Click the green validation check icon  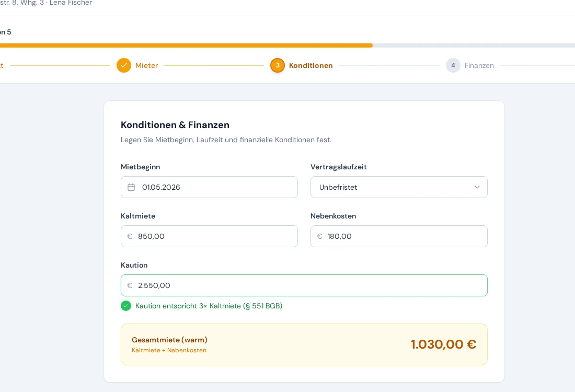[126, 306]
